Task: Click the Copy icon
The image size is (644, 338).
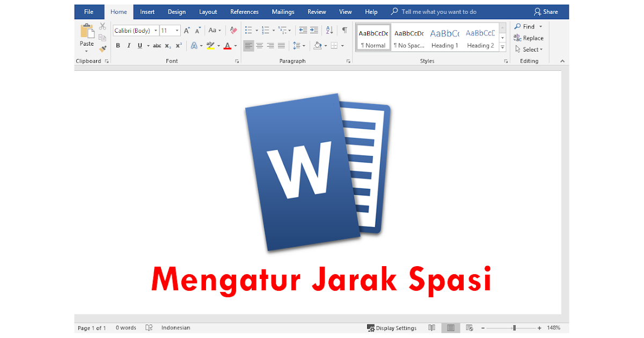Action: tap(103, 38)
